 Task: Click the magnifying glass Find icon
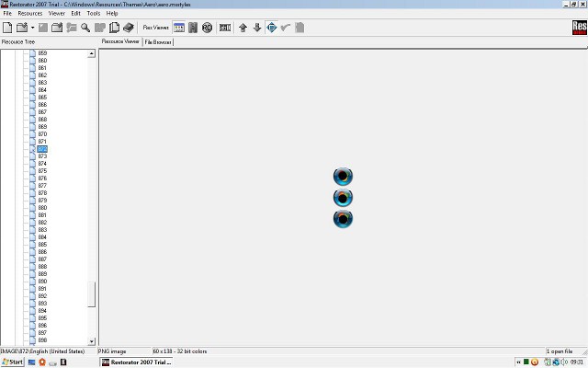(85, 28)
